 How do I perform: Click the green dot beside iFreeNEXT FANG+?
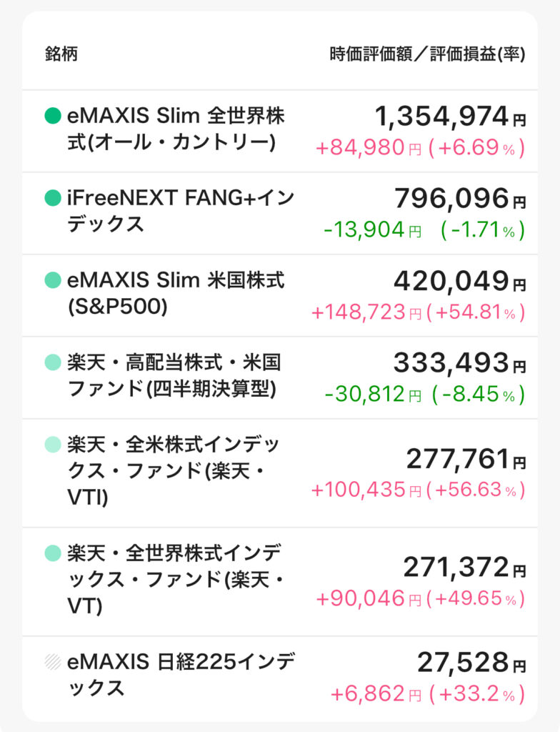coord(53,197)
